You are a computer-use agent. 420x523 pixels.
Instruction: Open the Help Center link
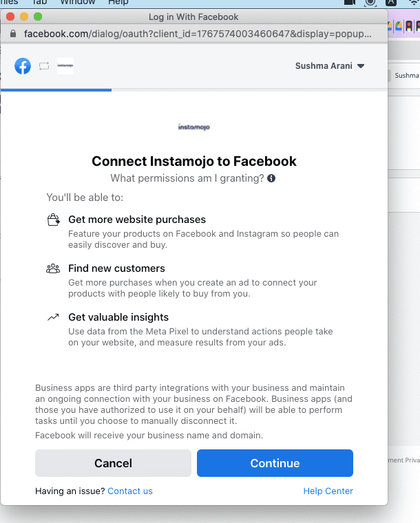tap(328, 491)
